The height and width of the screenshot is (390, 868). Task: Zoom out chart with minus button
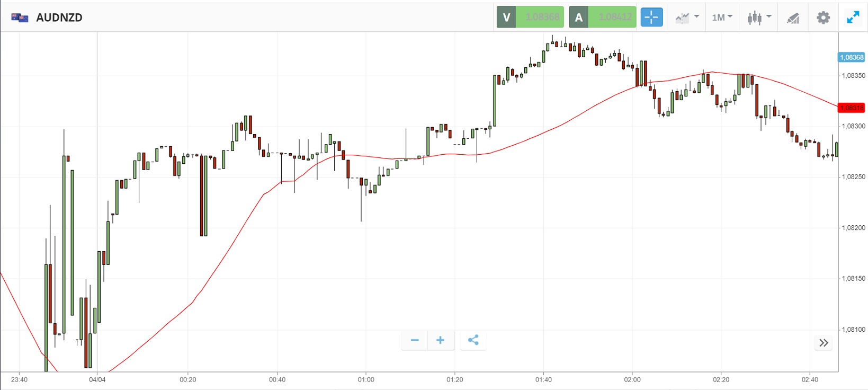415,340
